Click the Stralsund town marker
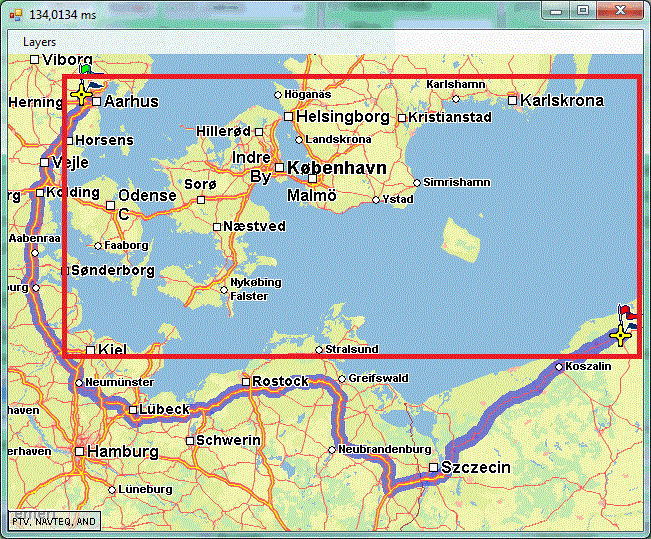The height and width of the screenshot is (539, 651). [319, 350]
